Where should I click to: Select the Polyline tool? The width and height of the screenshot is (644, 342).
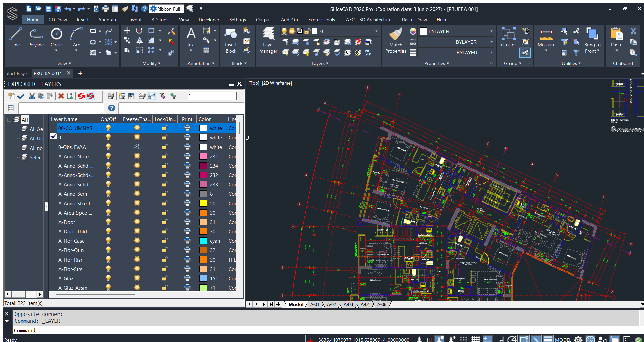[36, 37]
